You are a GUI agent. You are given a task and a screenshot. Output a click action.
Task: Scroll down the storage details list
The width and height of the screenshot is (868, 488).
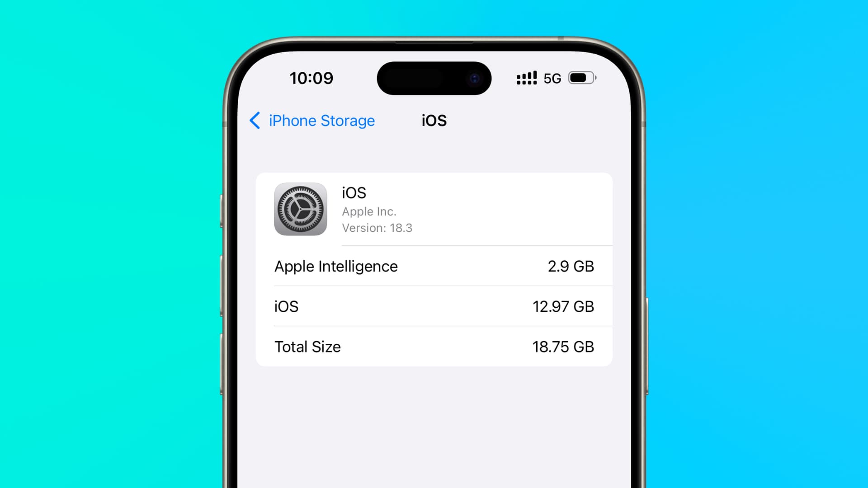[434, 306]
